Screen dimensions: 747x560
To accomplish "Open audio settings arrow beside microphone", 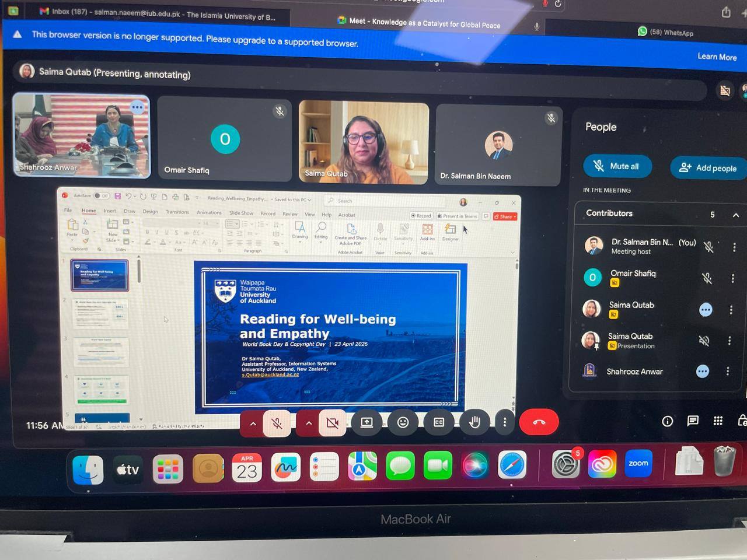I will 253,423.
